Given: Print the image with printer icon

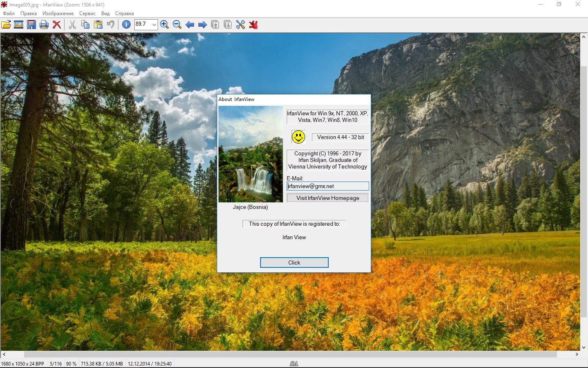Looking at the screenshot, I should click(x=44, y=25).
